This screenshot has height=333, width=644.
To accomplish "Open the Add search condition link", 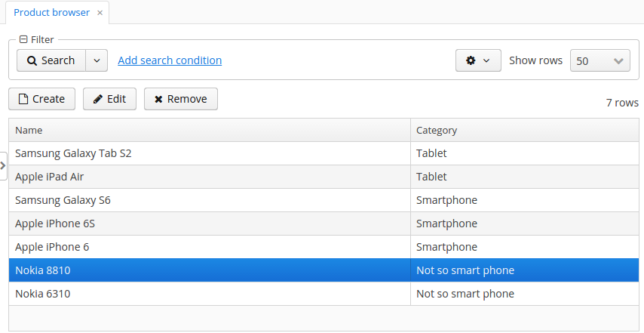I will coord(170,60).
